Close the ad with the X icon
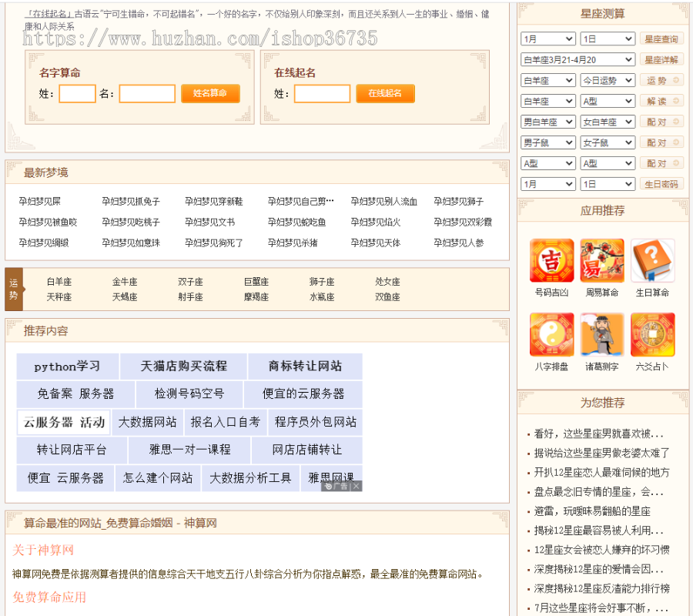Screen dimensions: 693x616 click(357, 486)
